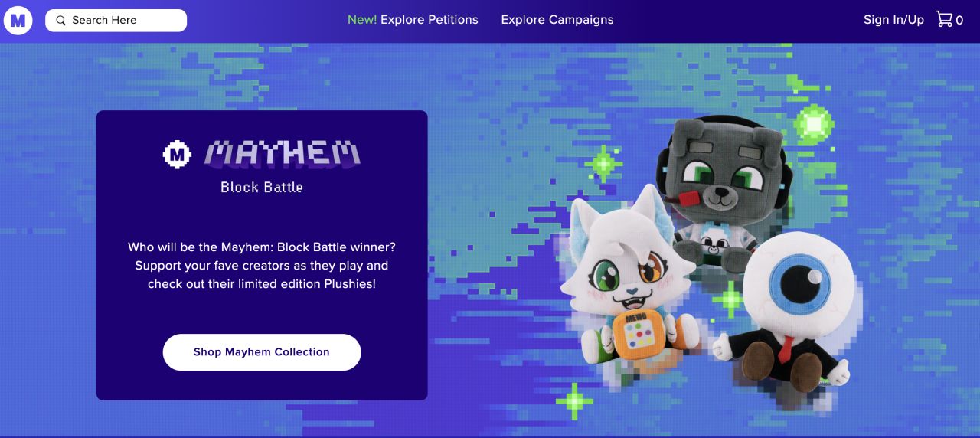The width and height of the screenshot is (980, 438).
Task: Click the large green sparkle near headset plushie
Action: 814,123
